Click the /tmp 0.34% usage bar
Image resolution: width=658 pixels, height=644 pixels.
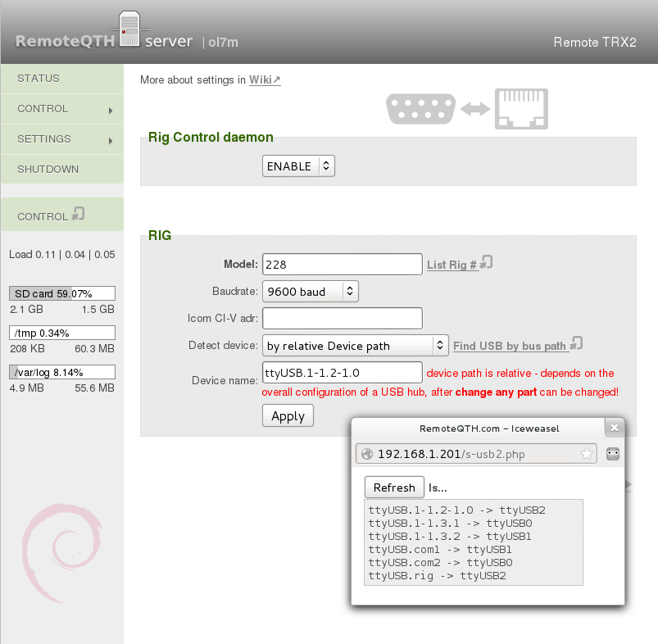62,333
